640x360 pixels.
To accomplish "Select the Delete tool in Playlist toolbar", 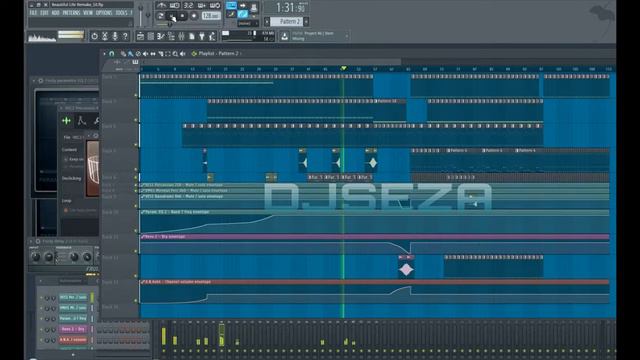I will coord(138,53).
